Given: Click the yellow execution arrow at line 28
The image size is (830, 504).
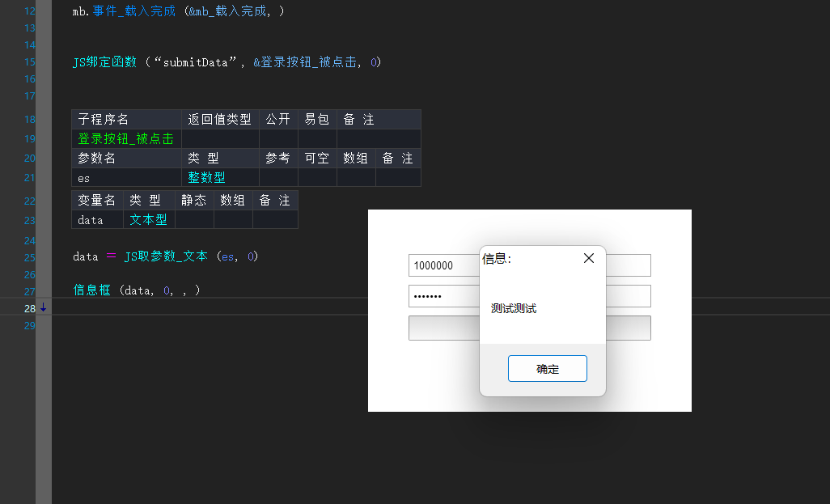Looking at the screenshot, I should (42, 308).
